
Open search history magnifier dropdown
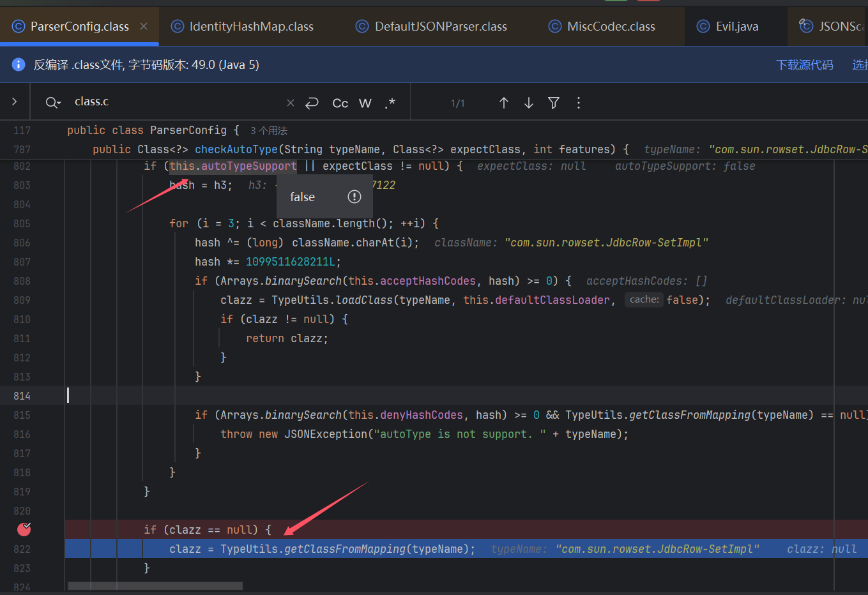(x=53, y=102)
